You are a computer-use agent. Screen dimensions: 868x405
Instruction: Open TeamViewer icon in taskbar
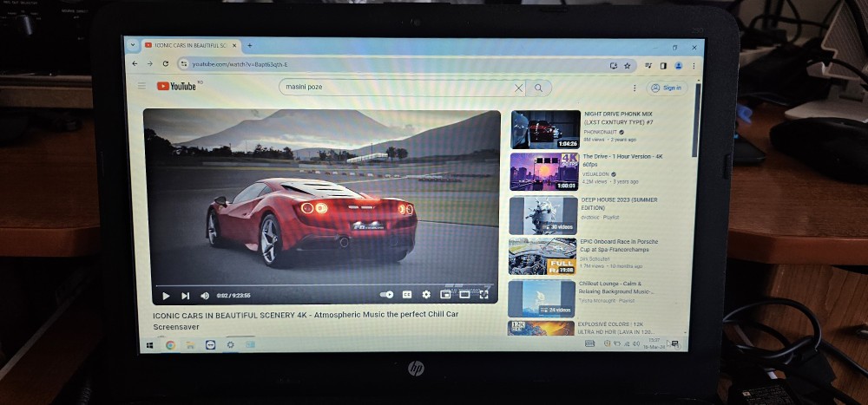coord(210,344)
